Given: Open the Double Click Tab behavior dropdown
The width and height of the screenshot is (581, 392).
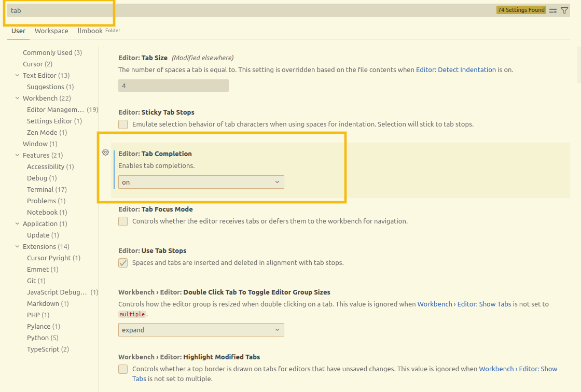Looking at the screenshot, I should pos(201,330).
